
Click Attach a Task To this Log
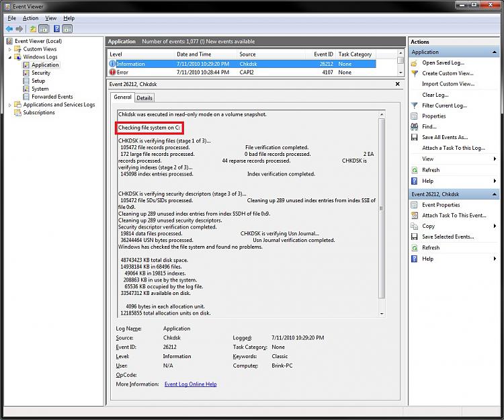coord(454,148)
